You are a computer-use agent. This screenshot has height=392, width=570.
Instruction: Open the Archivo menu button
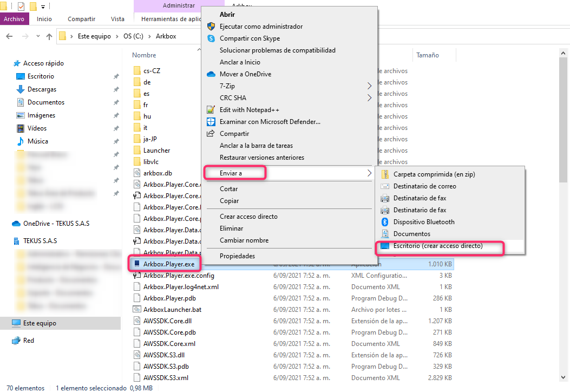14,19
